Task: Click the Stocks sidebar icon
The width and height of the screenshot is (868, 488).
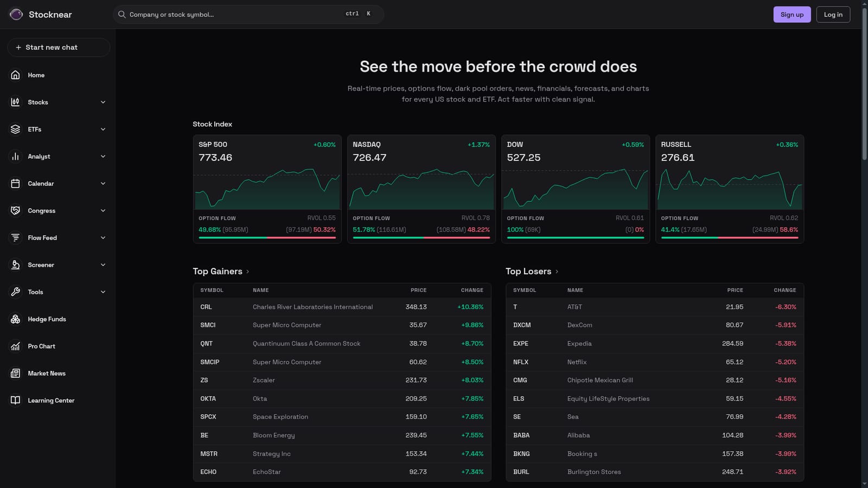Action: click(15, 102)
